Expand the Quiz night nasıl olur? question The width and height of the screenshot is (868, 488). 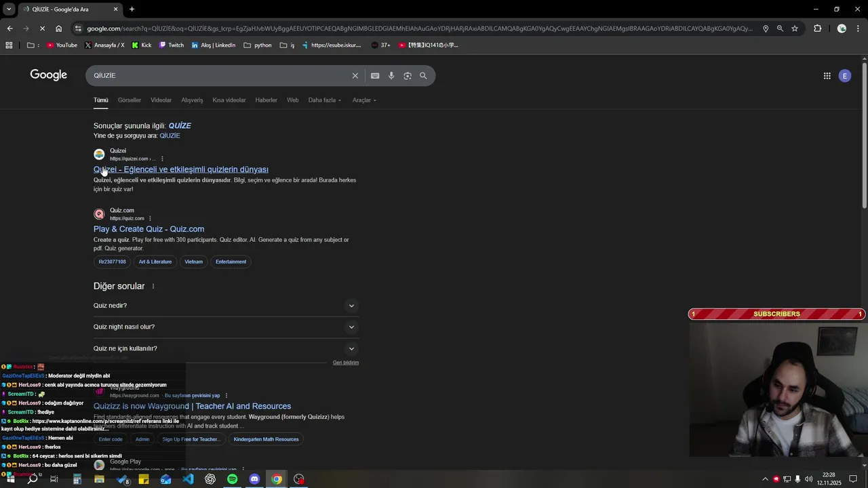tap(226, 327)
